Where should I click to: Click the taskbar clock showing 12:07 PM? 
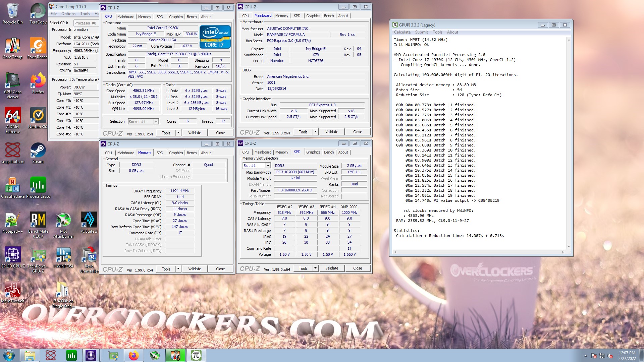tap(627, 356)
